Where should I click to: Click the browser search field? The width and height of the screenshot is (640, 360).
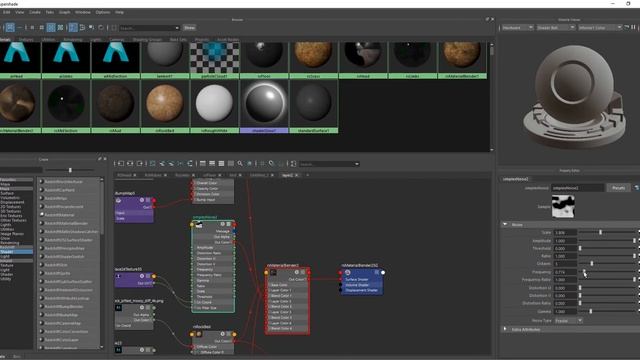pos(149,28)
